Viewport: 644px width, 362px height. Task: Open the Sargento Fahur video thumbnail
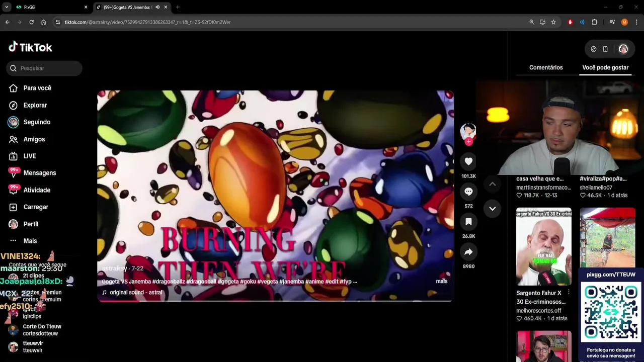click(544, 246)
